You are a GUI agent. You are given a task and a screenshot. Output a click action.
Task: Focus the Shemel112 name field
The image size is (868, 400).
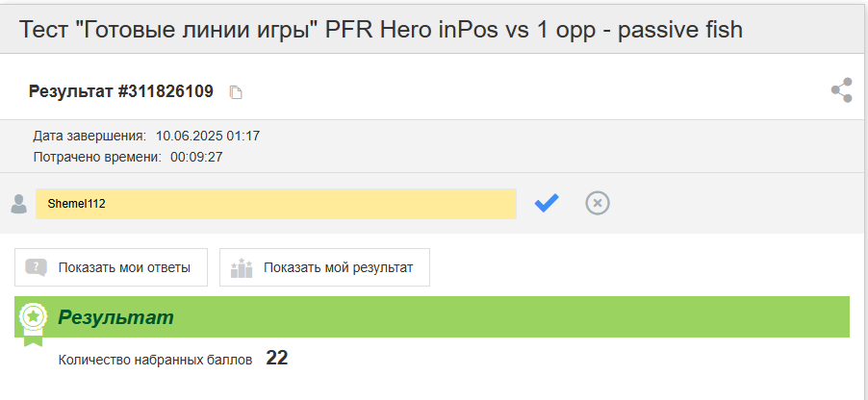pos(276,204)
